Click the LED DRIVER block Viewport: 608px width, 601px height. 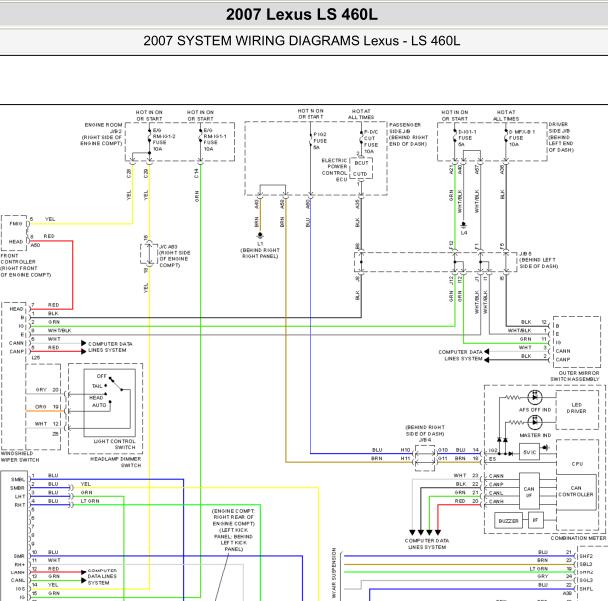point(577,408)
